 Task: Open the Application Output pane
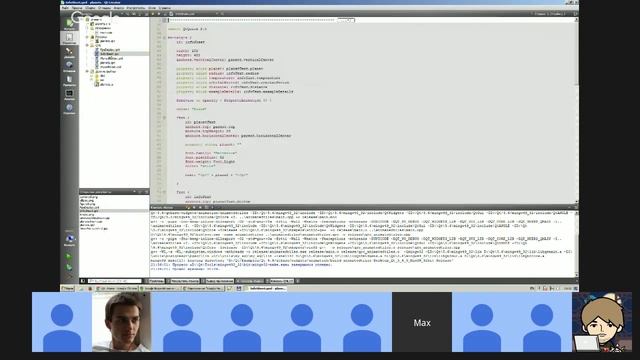click(218, 281)
